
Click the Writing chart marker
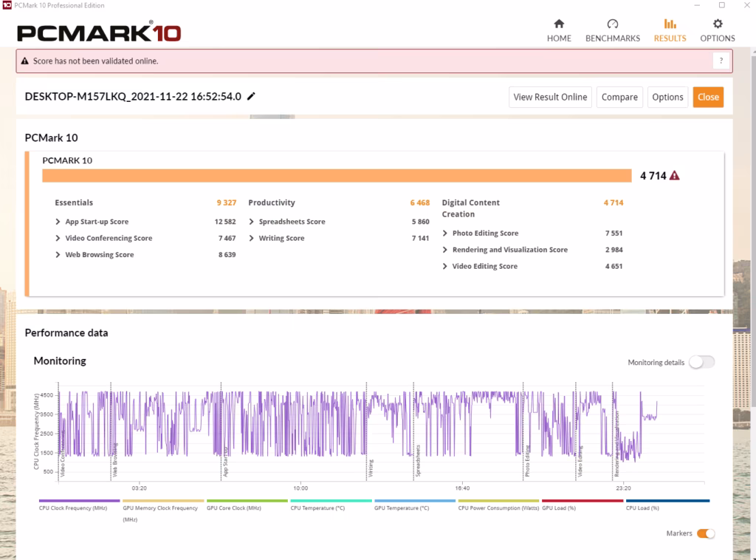coord(371,468)
